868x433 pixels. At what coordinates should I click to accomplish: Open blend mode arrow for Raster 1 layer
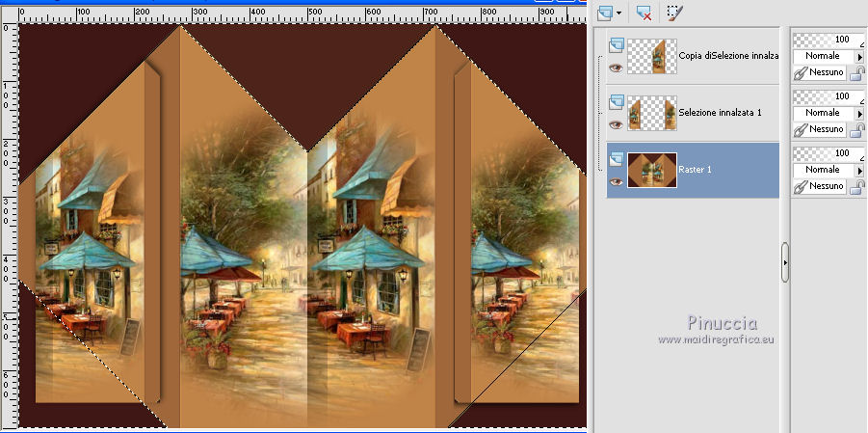pyautogui.click(x=859, y=170)
